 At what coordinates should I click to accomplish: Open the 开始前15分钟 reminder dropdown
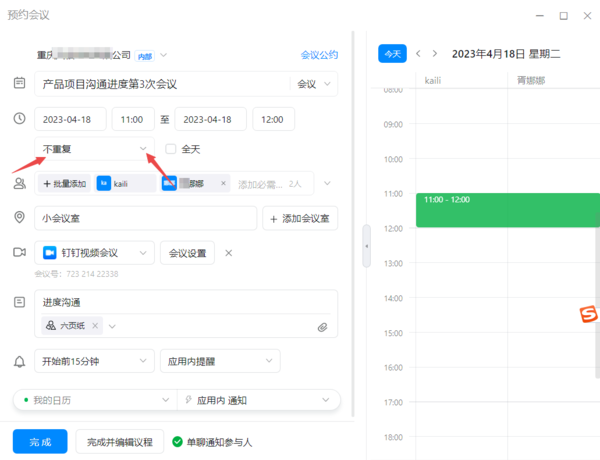[94, 361]
